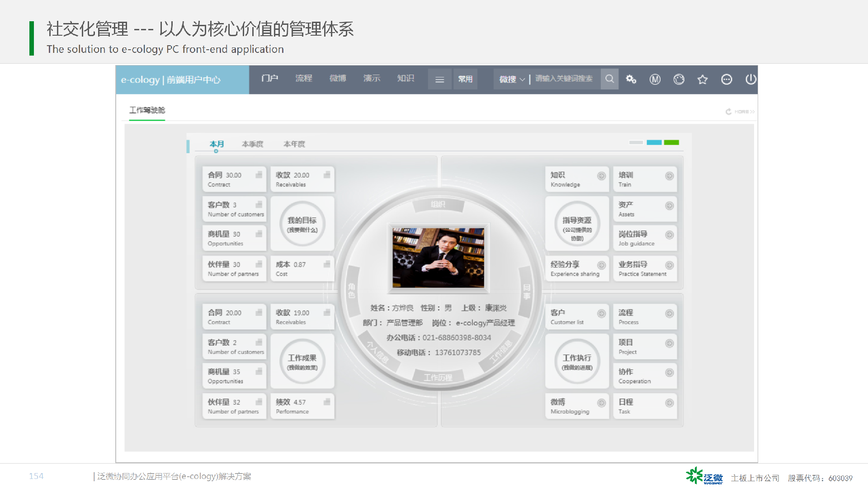Click the search magnifier icon
Viewport: 868px width, 488px height.
coord(609,79)
